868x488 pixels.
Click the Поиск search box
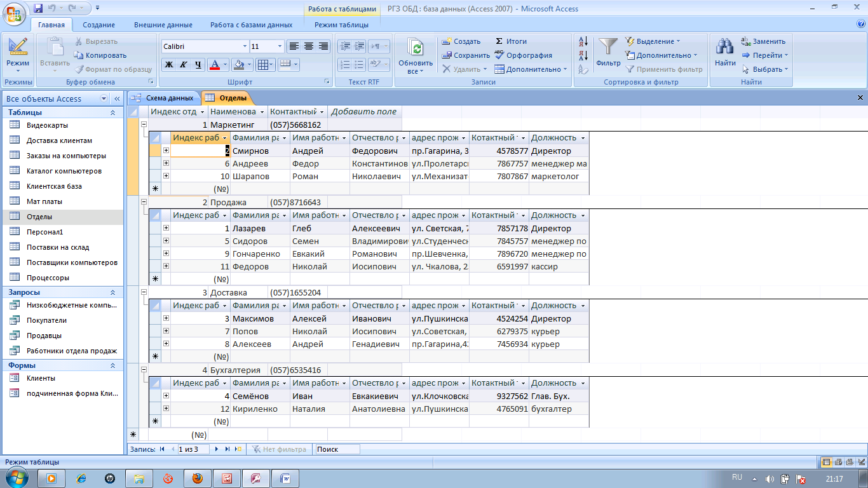337,449
